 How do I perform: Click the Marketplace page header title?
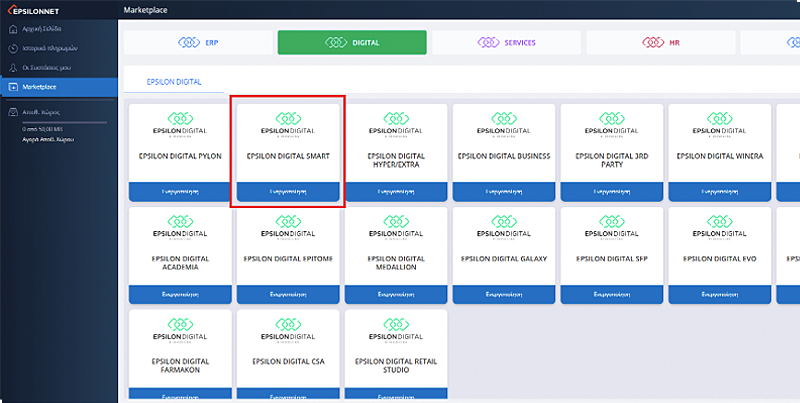pyautogui.click(x=145, y=10)
